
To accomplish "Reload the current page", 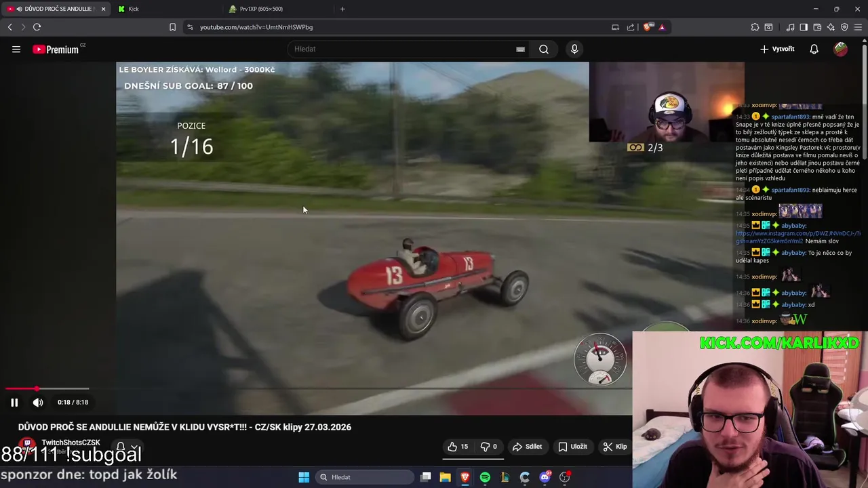I will 37,27.
